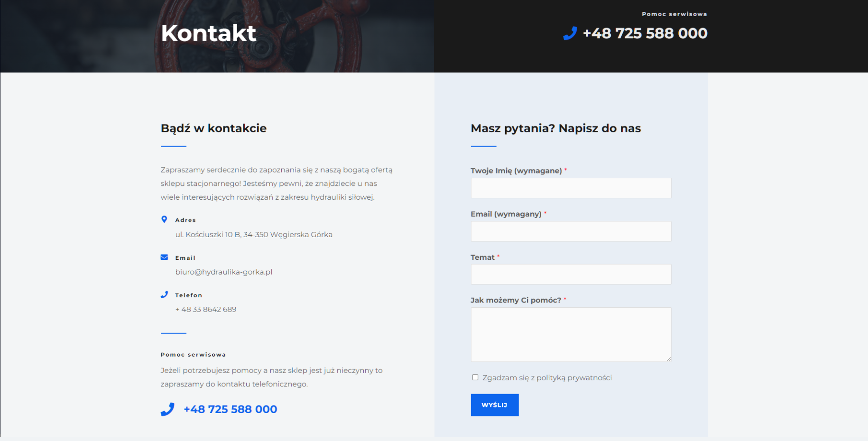Select the Temat text field
868x441 pixels.
coord(571,275)
